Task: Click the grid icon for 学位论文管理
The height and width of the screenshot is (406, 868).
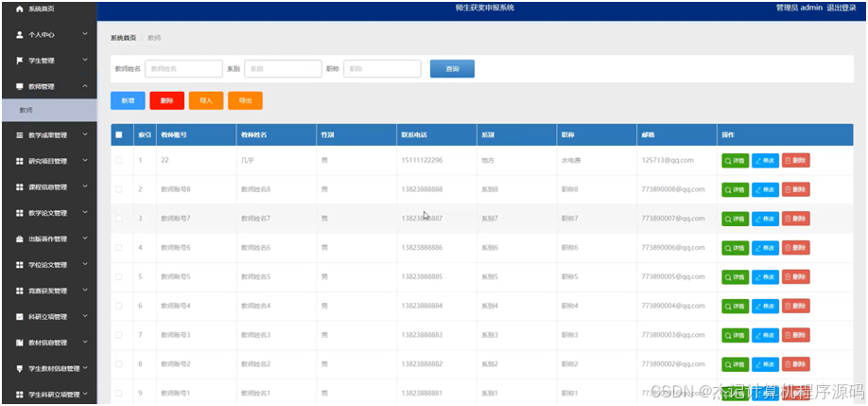Action: (x=19, y=265)
